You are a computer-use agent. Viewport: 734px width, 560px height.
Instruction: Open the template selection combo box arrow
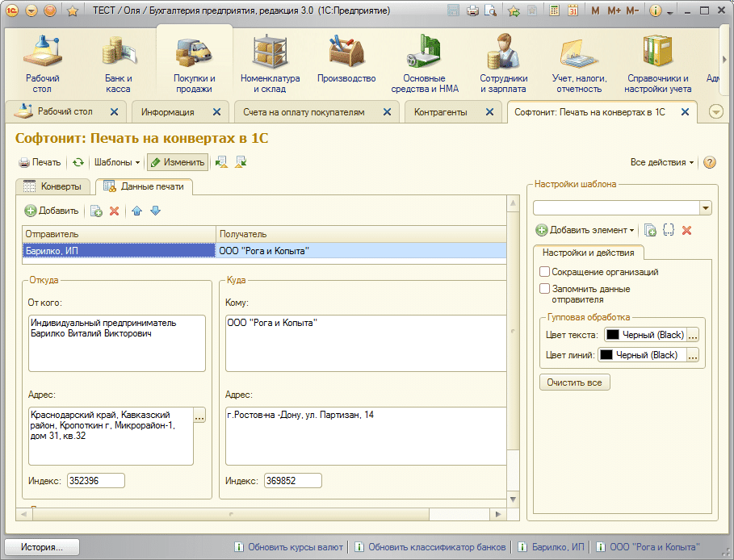pyautogui.click(x=706, y=207)
